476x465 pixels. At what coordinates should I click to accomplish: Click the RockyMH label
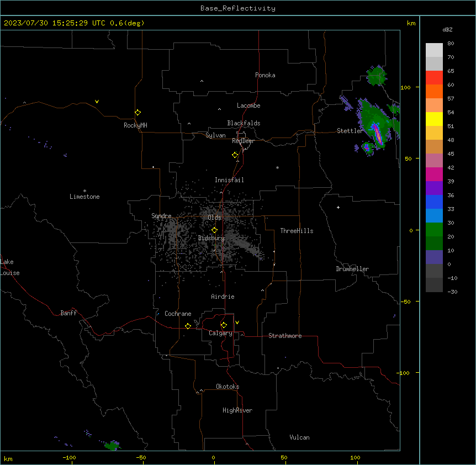pos(135,125)
